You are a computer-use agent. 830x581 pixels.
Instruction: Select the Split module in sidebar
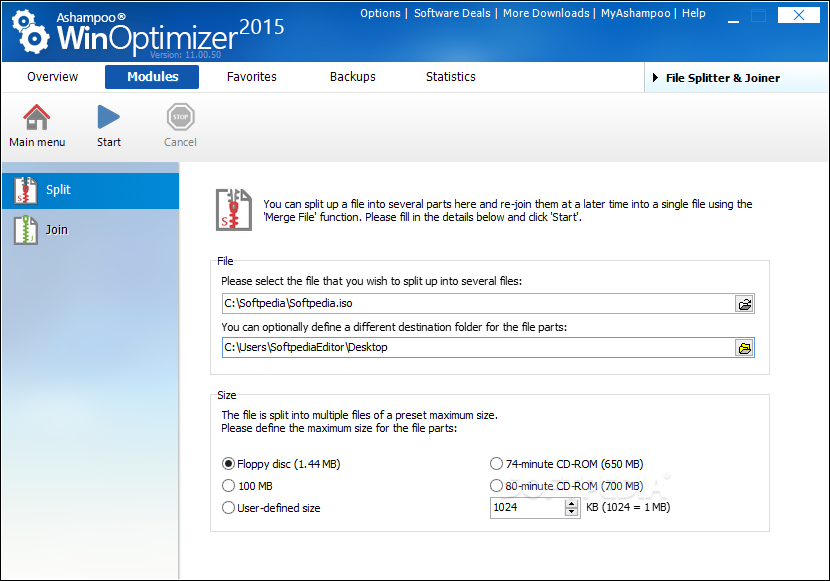91,190
